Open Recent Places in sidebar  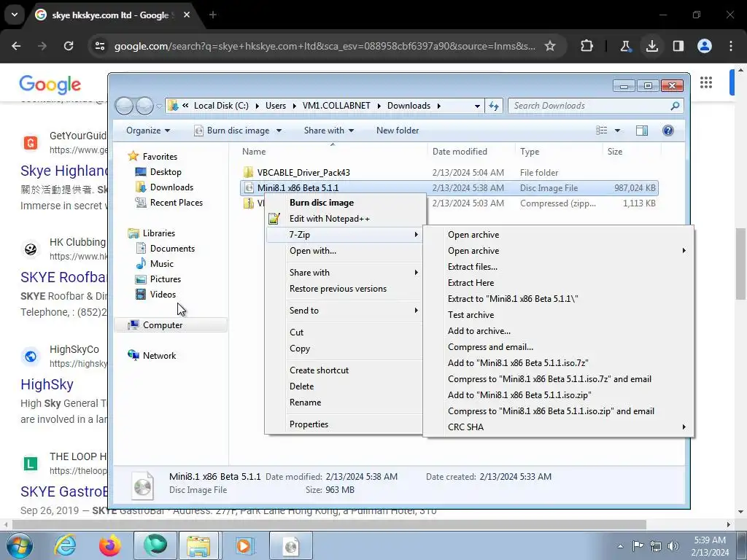(176, 203)
